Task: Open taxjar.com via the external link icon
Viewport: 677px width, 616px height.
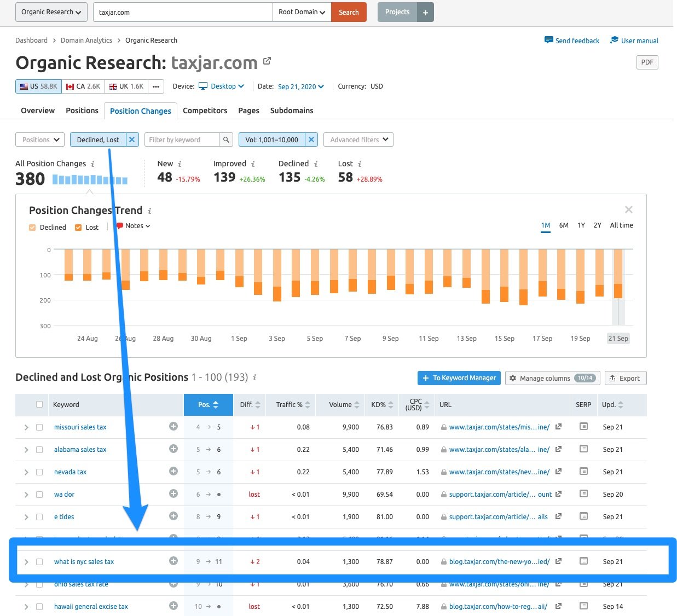Action: (x=267, y=61)
